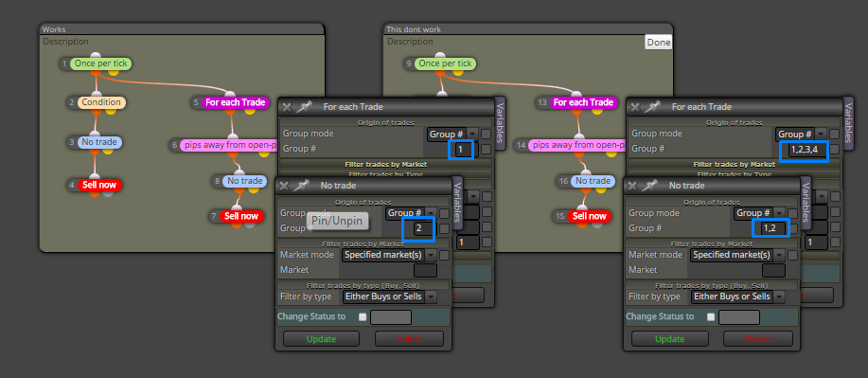Pin the No trade dialog with Group # 2

pos(301,186)
